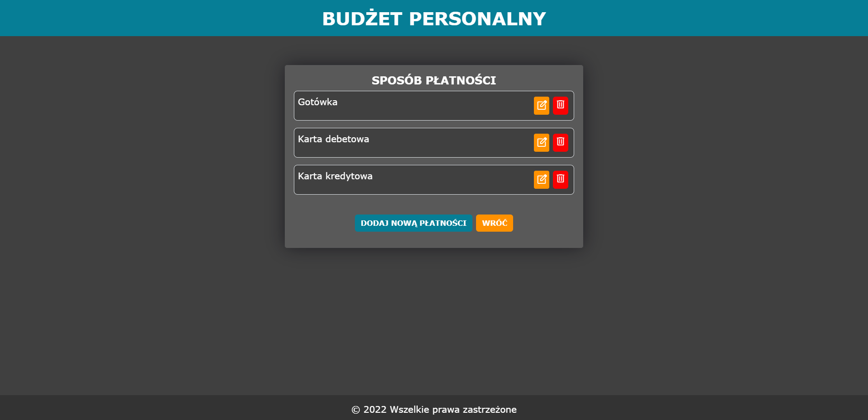Click the word BUDŻET in the header

pyautogui.click(x=362, y=19)
